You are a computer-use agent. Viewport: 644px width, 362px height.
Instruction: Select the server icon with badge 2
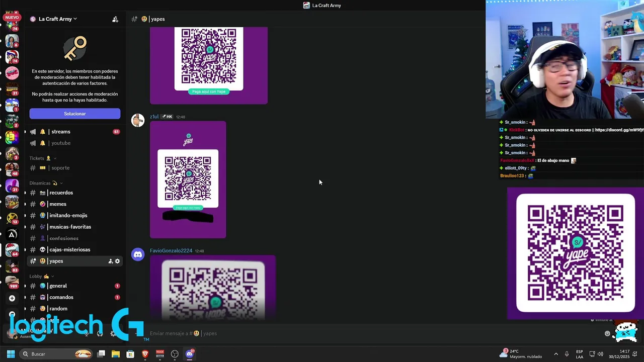pos(12,121)
